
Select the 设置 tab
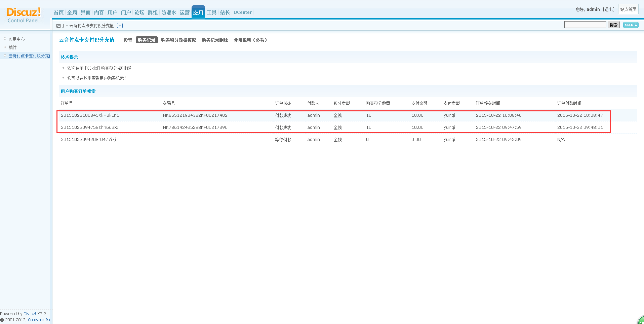[128, 40]
